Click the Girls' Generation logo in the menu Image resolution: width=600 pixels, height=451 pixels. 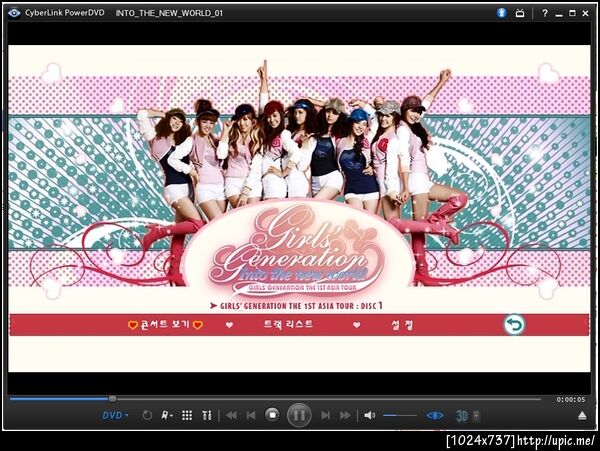[x=297, y=251]
